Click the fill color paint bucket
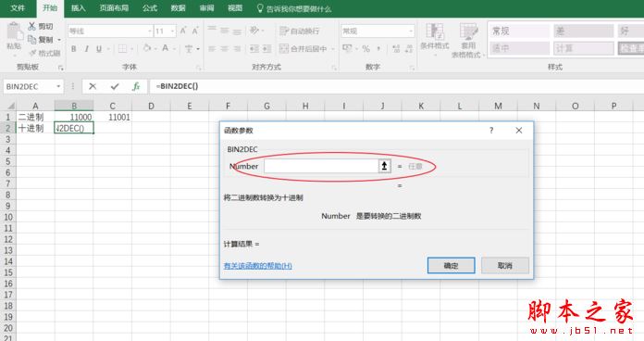 click(146, 48)
